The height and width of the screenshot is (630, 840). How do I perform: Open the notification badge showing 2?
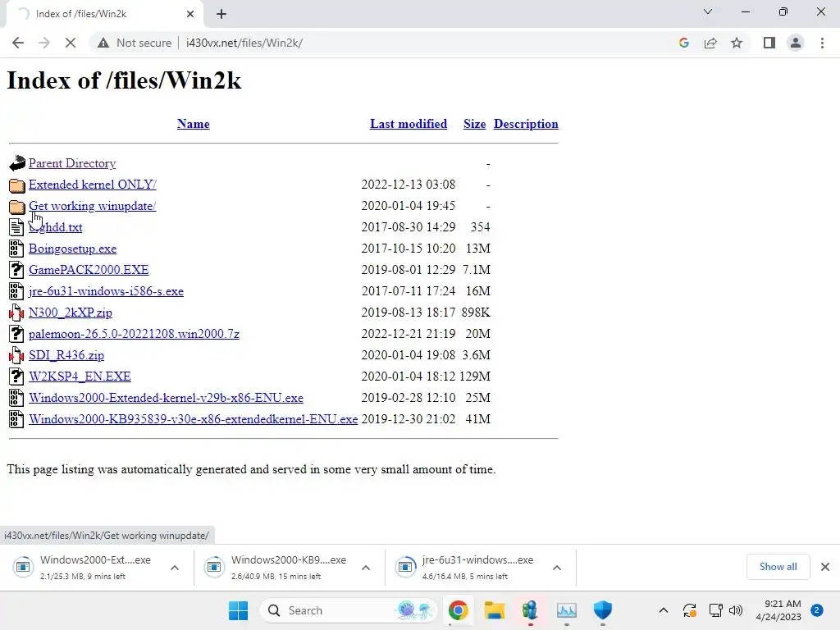(817, 610)
